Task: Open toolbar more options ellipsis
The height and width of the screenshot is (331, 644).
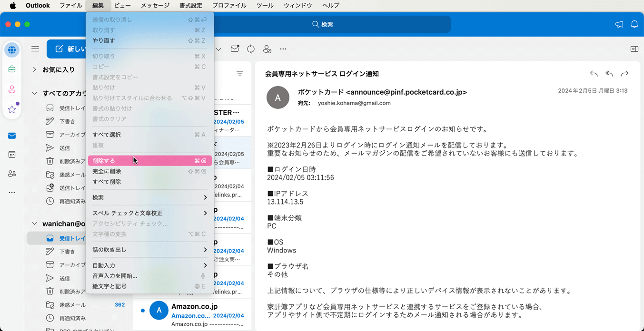Action: tap(283, 49)
